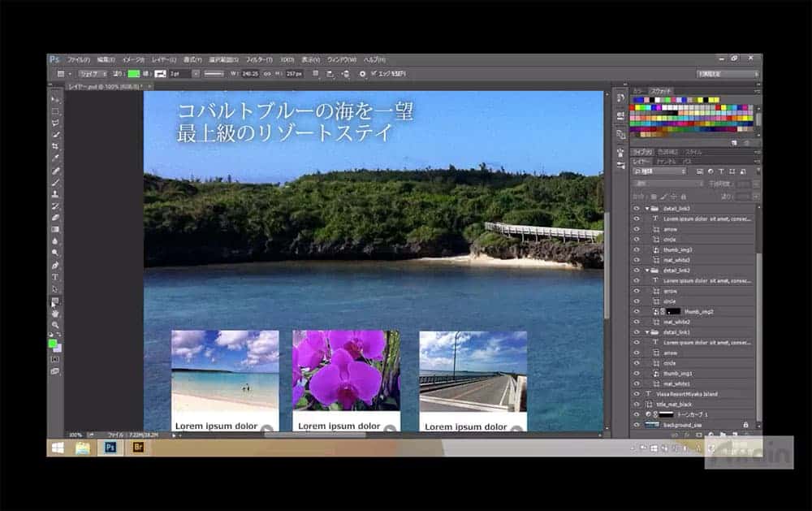Toggle Quick Mask mode icon

[55, 359]
